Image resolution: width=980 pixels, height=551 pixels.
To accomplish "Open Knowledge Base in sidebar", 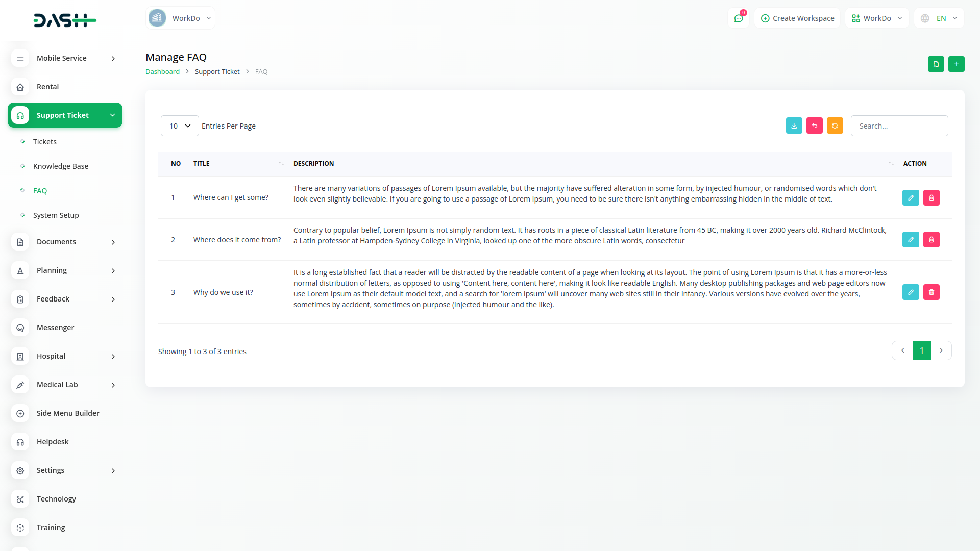I will (x=61, y=166).
